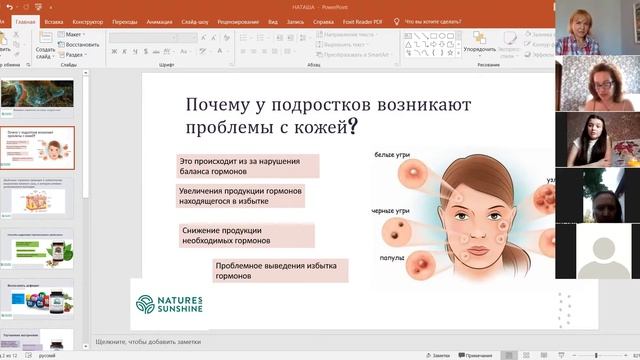Click the slide panel scroll down arrow

coord(85,347)
